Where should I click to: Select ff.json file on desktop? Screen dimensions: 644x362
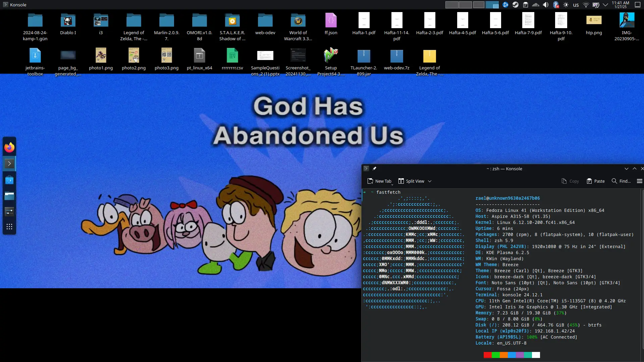[331, 24]
